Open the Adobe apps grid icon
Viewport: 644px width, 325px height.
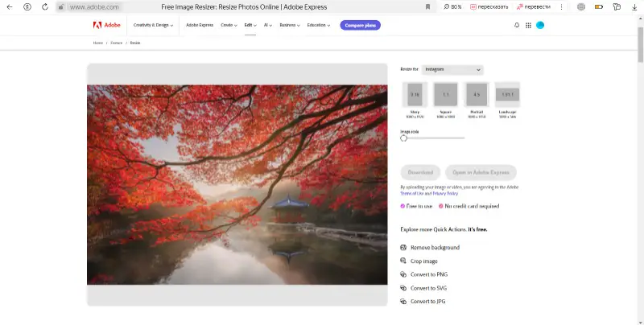(x=528, y=25)
